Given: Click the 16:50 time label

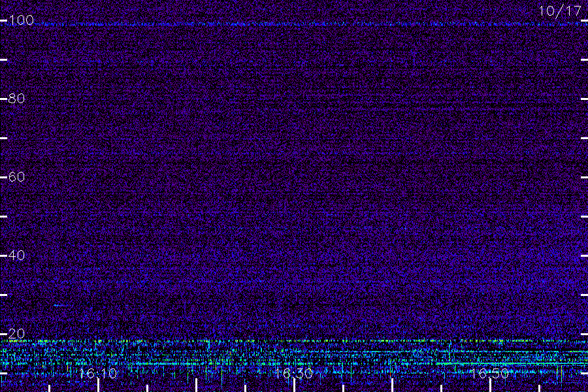Looking at the screenshot, I should [490, 373].
